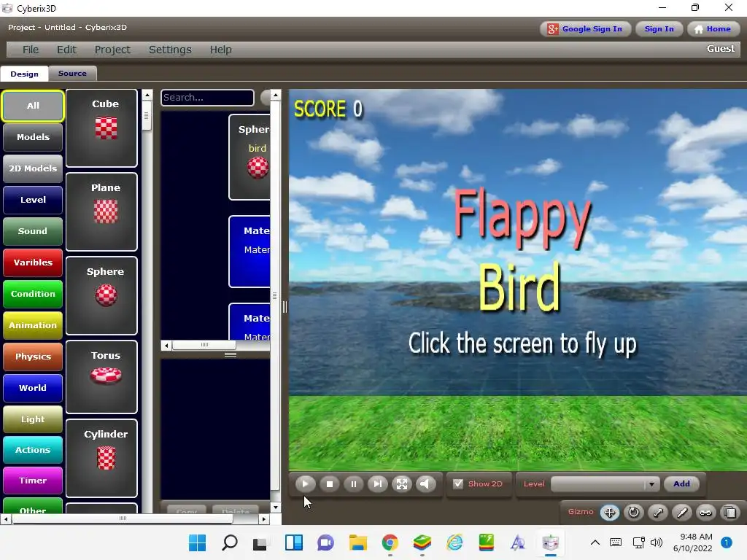Add a Sphere object

[x=101, y=295]
